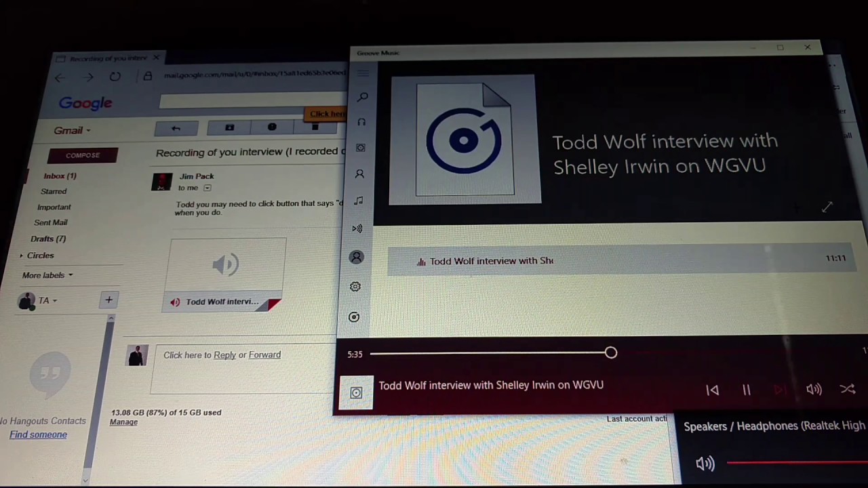Click the Compose button in Gmail
The image size is (868, 488).
pos(83,155)
